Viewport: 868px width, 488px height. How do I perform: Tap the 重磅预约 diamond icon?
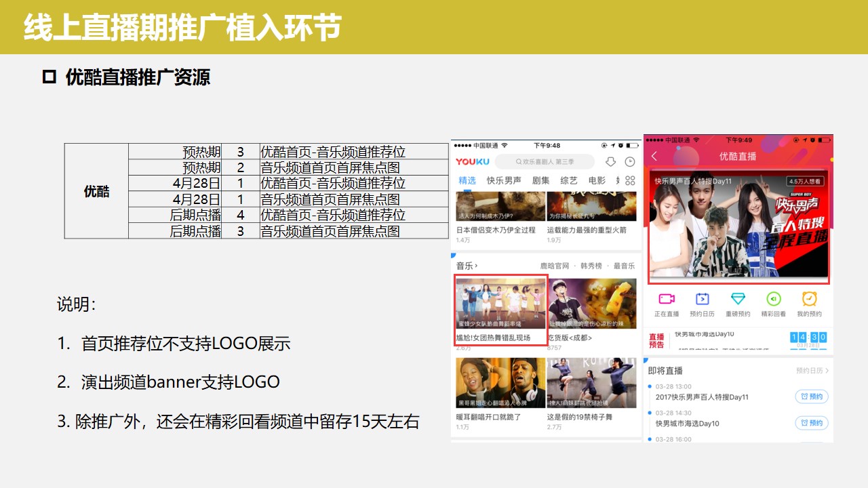[738, 299]
